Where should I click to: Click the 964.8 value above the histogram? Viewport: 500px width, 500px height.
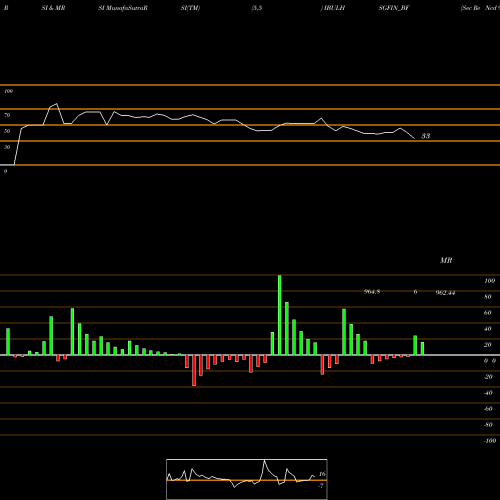pyautogui.click(x=372, y=292)
